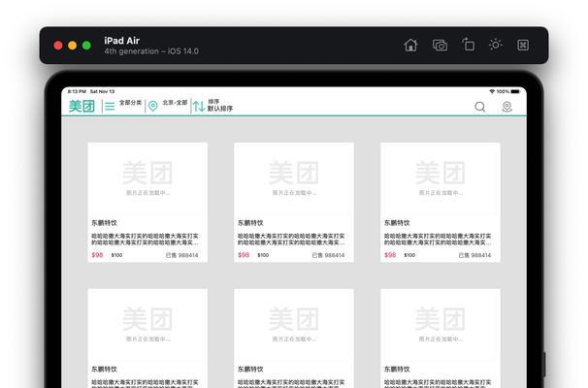Open the map view pin icon
Screen dimensions: 588x388
point(507,107)
